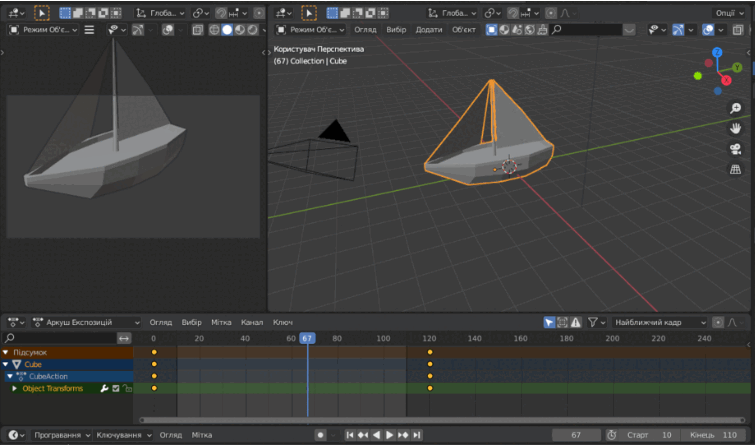Open the Канал menu in the dope sheet
Image resolution: width=755 pixels, height=445 pixels.
(x=252, y=322)
